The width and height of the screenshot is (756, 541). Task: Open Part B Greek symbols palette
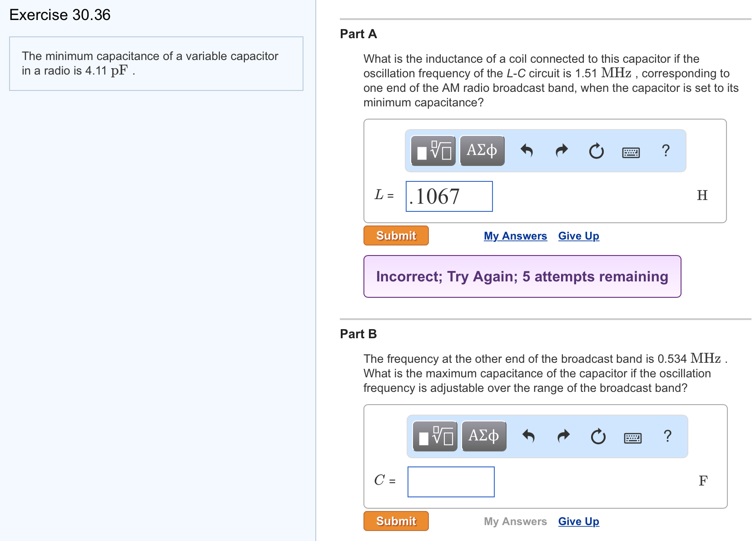pos(484,436)
